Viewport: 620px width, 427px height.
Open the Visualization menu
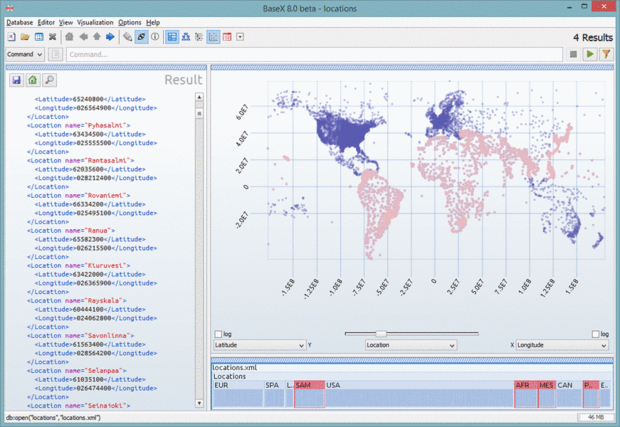[95, 23]
